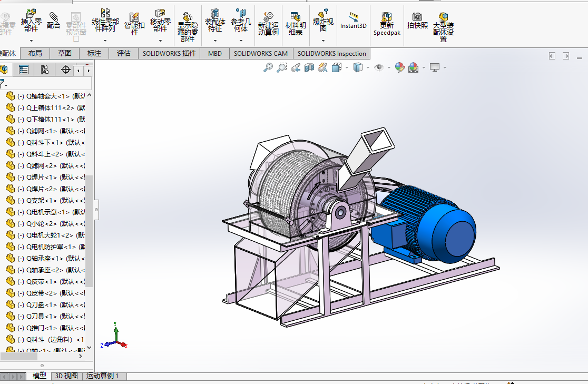
Task: Open Hide/Show Items dropdown arrow
Action: click(389, 68)
